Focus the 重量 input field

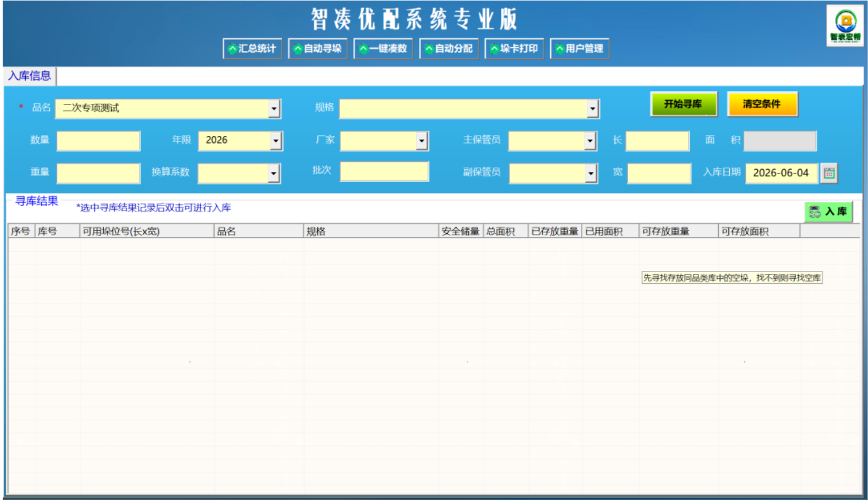tap(98, 173)
